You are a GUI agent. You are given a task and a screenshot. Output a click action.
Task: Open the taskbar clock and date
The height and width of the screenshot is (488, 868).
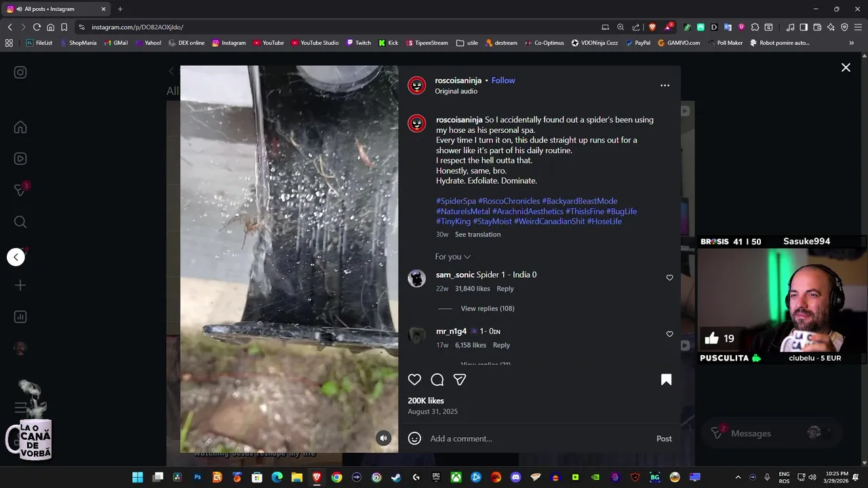click(837, 477)
